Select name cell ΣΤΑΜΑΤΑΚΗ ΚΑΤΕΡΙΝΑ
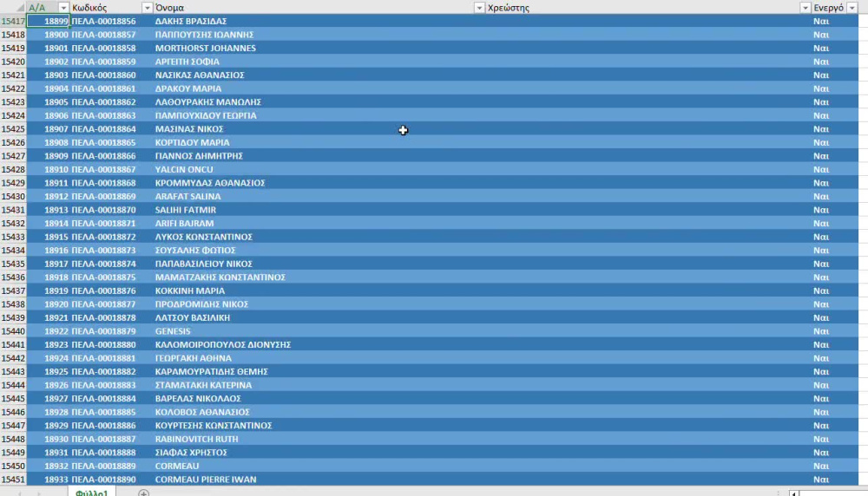Viewport: 868px width, 496px height. click(x=319, y=385)
